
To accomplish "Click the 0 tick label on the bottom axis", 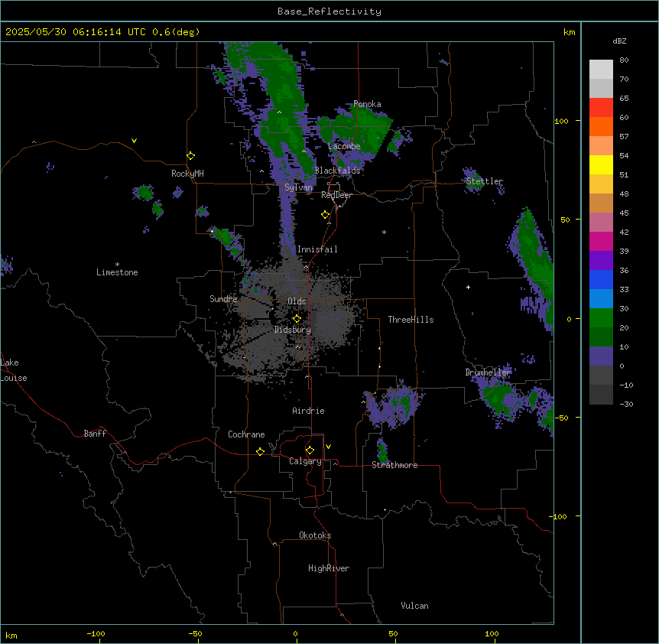I will tap(295, 633).
